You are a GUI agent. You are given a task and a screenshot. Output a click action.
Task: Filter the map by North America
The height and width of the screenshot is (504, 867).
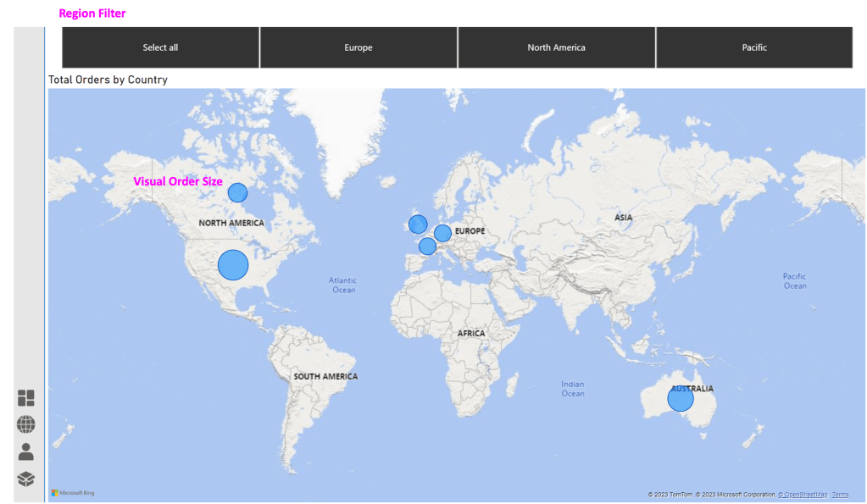[x=556, y=47]
